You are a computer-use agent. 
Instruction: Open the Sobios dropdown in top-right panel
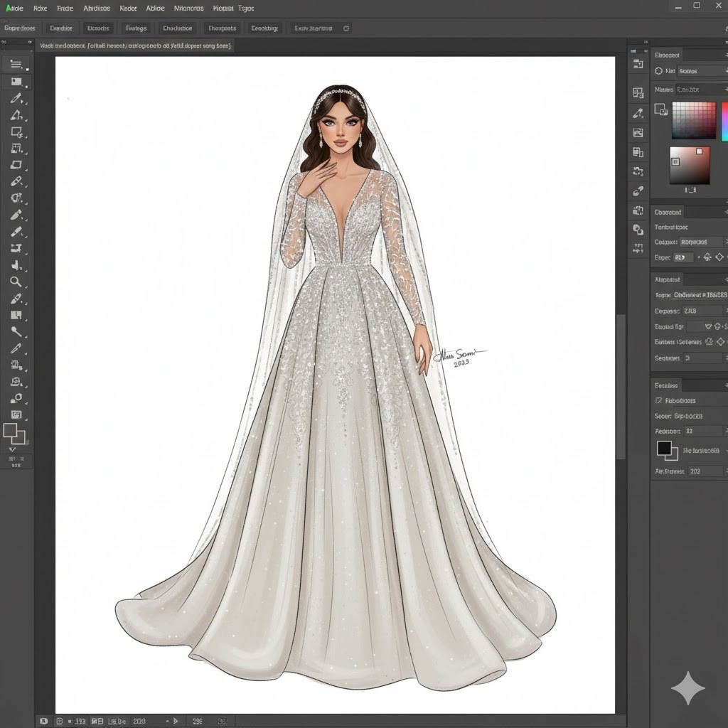[x=700, y=71]
